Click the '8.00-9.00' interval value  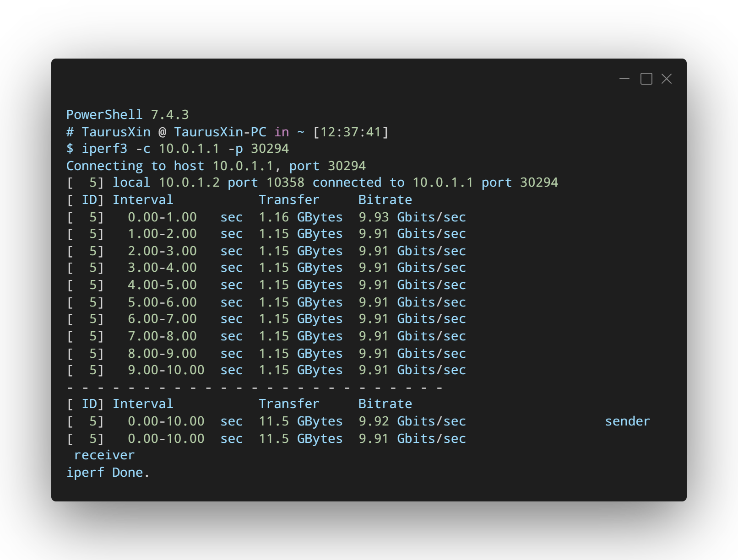(162, 353)
